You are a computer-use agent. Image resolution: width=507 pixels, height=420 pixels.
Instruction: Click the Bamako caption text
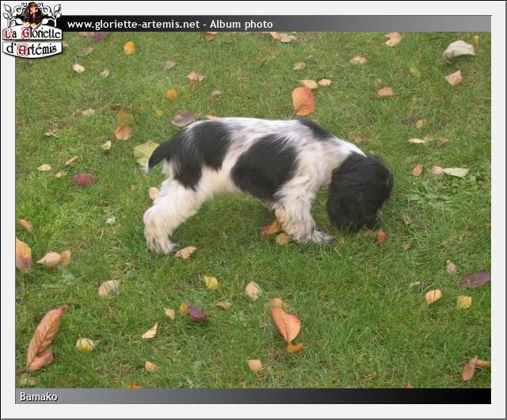39,396
